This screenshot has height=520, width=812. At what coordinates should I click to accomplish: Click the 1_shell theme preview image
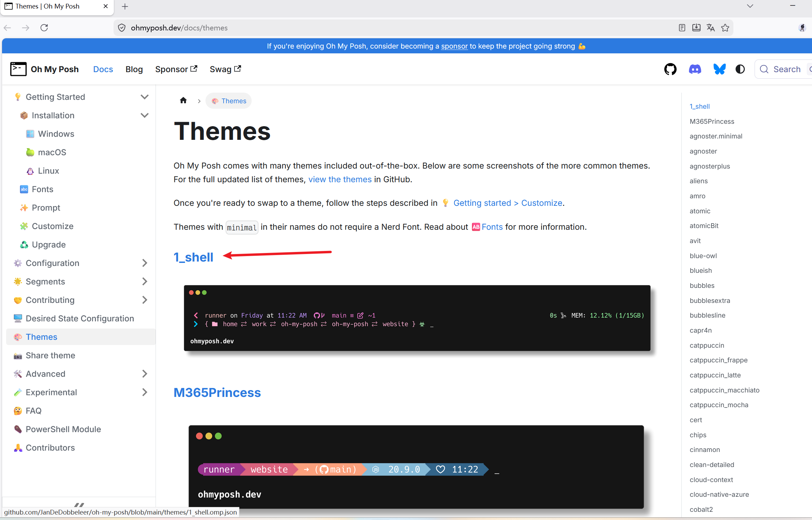tap(417, 318)
